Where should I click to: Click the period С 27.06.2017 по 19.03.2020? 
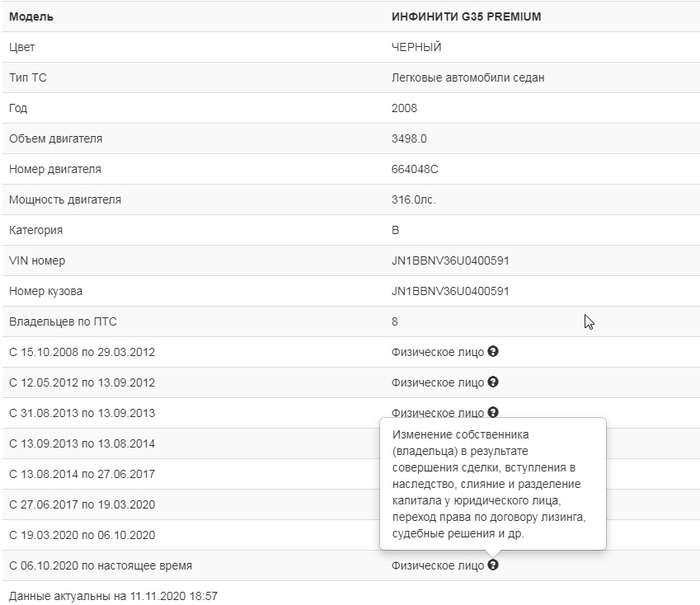[82, 504]
